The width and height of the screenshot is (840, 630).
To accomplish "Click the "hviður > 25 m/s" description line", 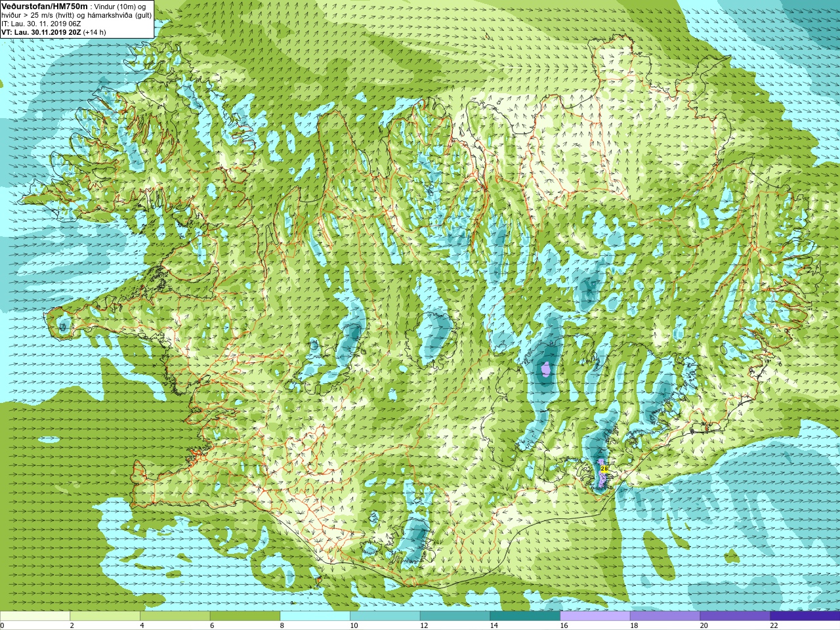I will [x=76, y=15].
